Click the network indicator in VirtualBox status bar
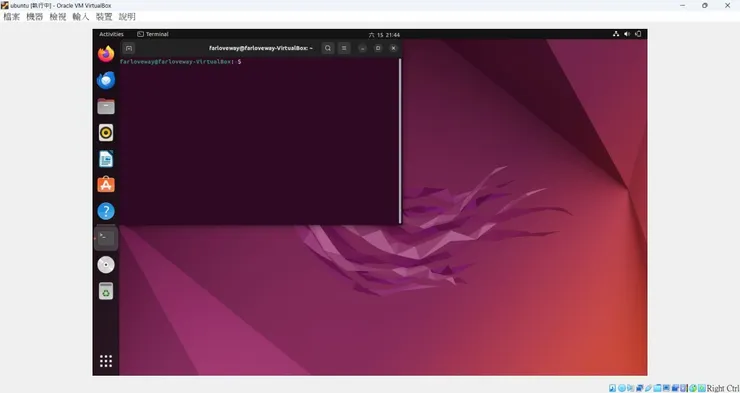This screenshot has width=740, height=393. click(639, 388)
